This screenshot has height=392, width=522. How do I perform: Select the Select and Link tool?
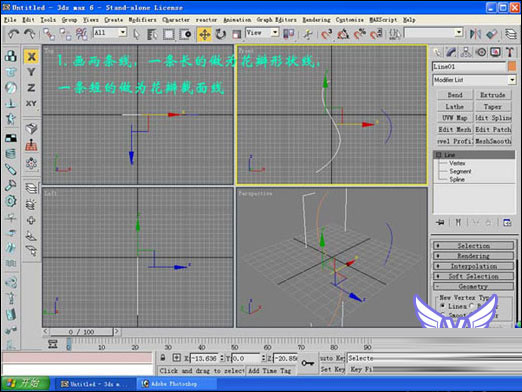click(x=49, y=34)
